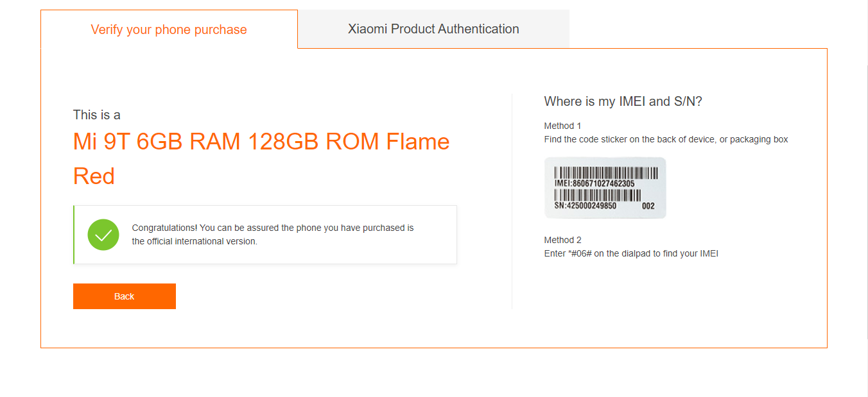
Task: Click the 'This is a' text
Action: pyautogui.click(x=97, y=115)
